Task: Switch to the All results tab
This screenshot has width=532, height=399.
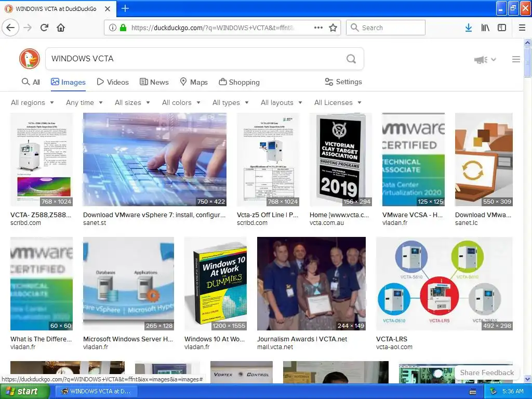Action: tap(31, 82)
